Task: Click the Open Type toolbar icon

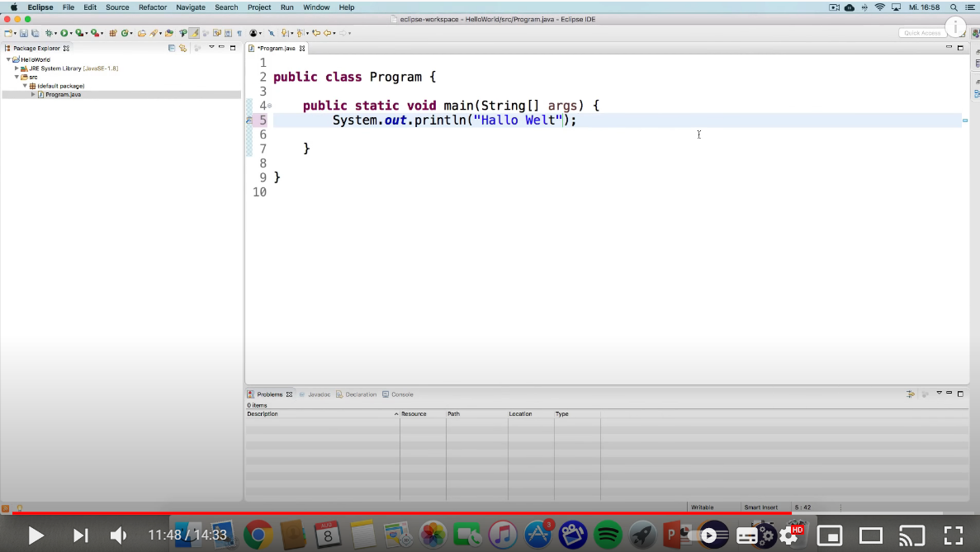Action: pyautogui.click(x=142, y=33)
